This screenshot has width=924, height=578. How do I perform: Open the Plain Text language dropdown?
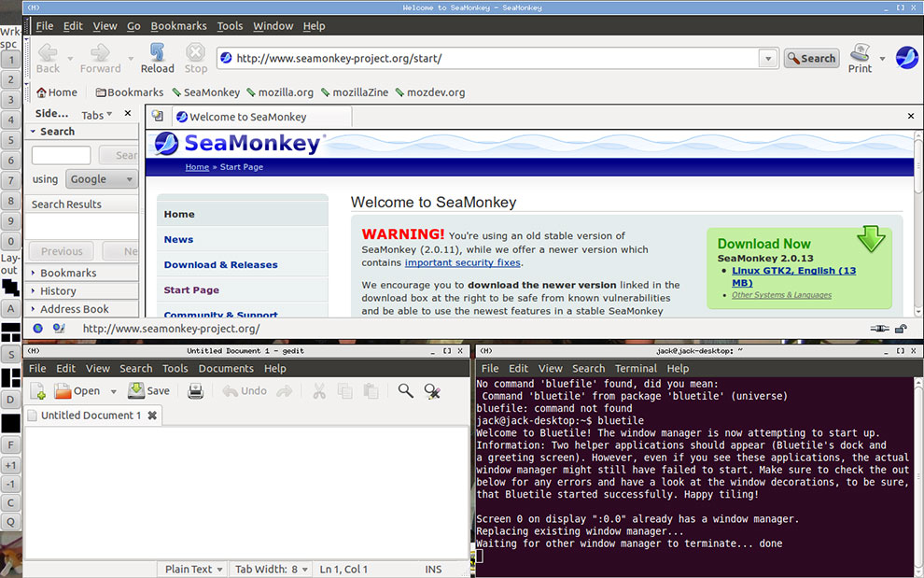pyautogui.click(x=192, y=570)
